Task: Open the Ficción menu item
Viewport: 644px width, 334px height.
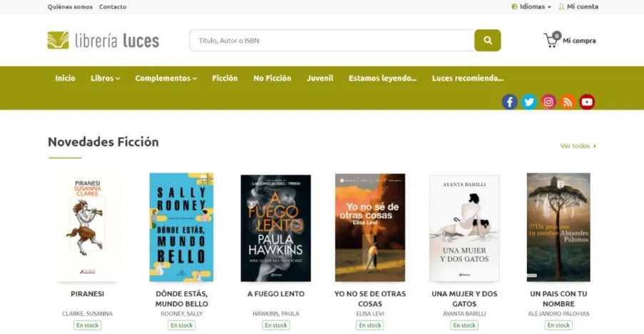Action: tap(225, 78)
